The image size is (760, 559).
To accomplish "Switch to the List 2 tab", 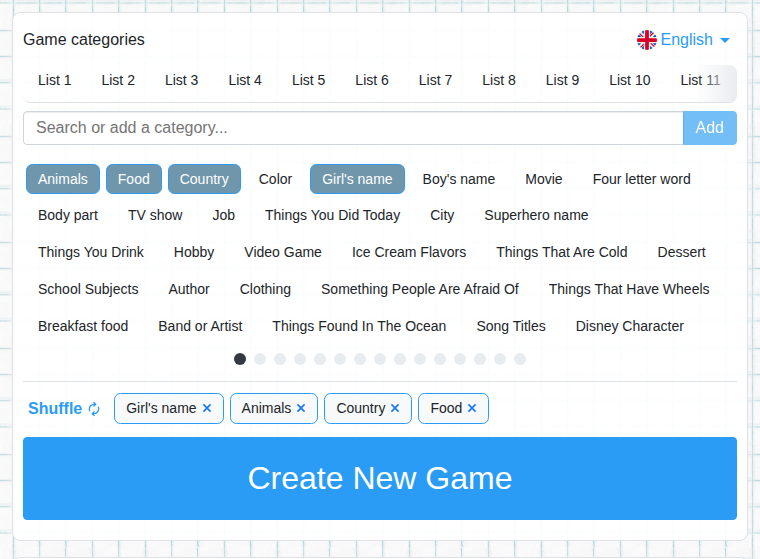I will [118, 80].
